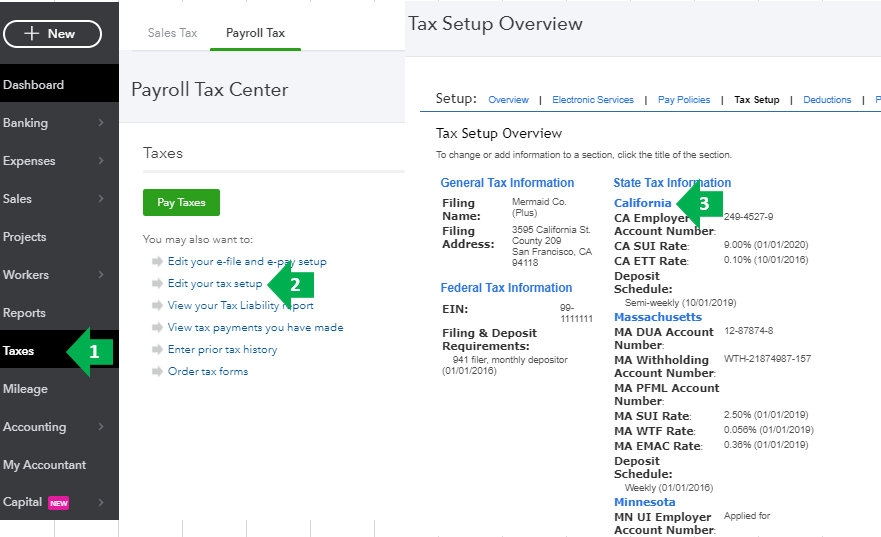The width and height of the screenshot is (881, 537).
Task: Select the Payroll Tax tab
Action: click(255, 33)
